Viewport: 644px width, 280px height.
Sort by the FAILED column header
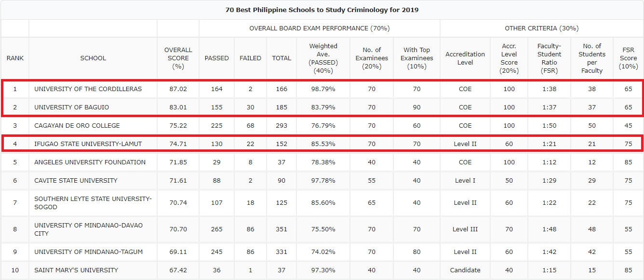tap(250, 58)
